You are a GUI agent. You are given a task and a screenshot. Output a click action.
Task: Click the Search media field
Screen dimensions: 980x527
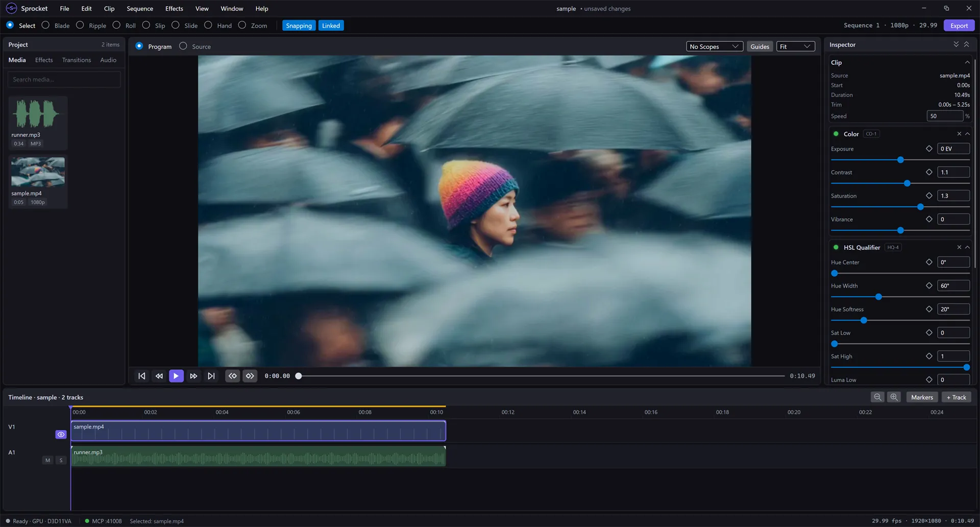(64, 79)
